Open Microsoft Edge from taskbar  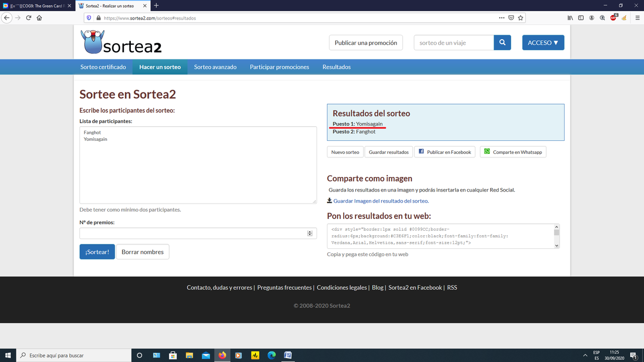tap(272, 355)
